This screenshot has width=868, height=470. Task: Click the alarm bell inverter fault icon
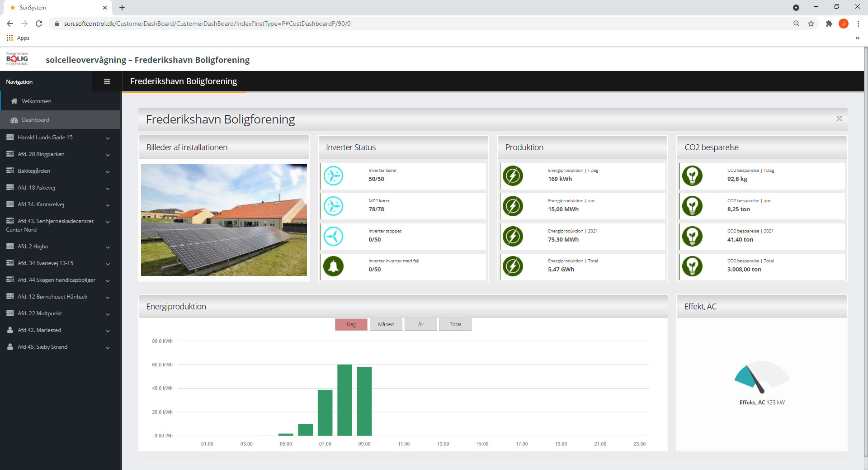pyautogui.click(x=334, y=266)
